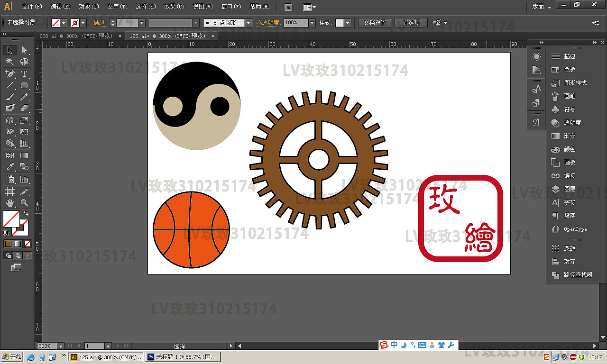
Task: Switch to the 258.ai document tab
Action: pos(76,36)
